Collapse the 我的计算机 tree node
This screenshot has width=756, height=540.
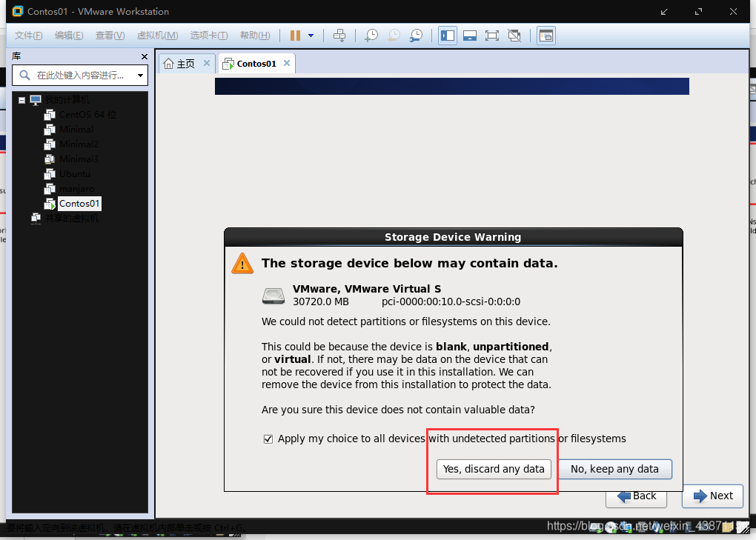coord(21,100)
